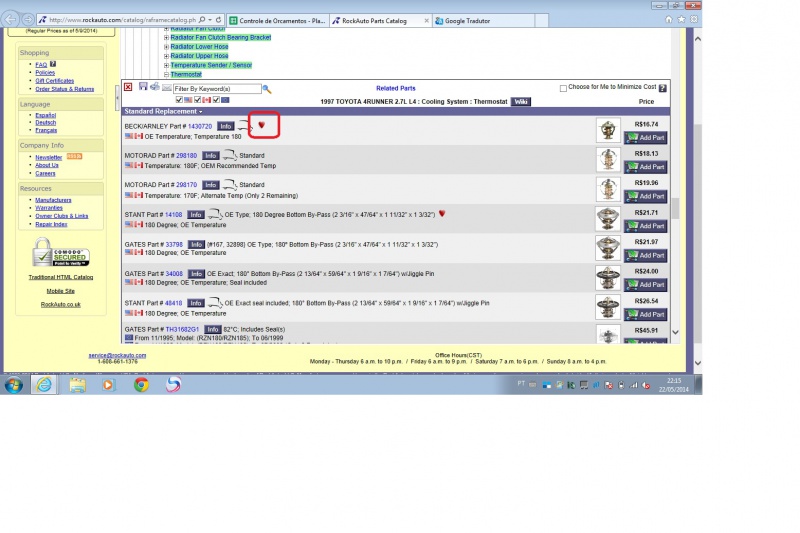
Task: Click service@rockauto.com email link
Action: [x=117, y=355]
